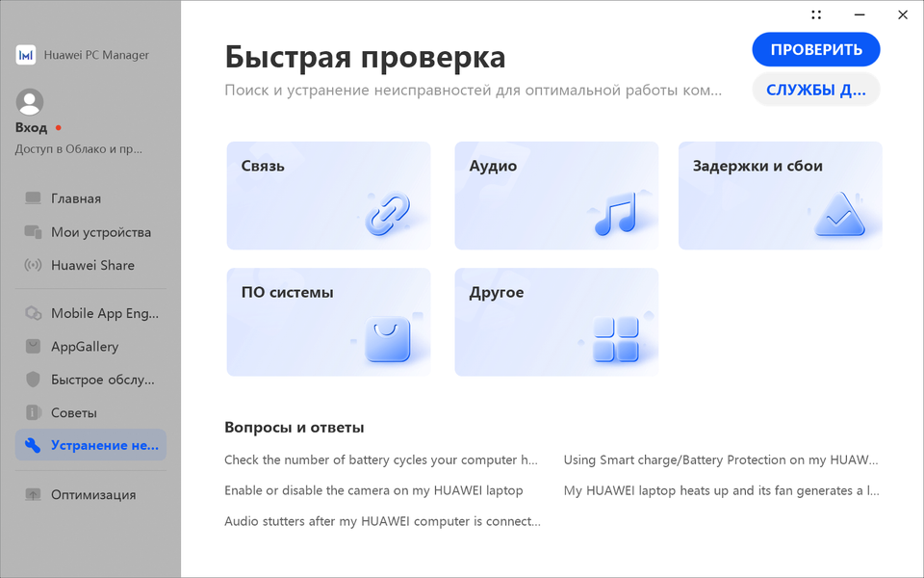Open Audio stutters FAQ link
This screenshot has height=578, width=924.
point(382,521)
